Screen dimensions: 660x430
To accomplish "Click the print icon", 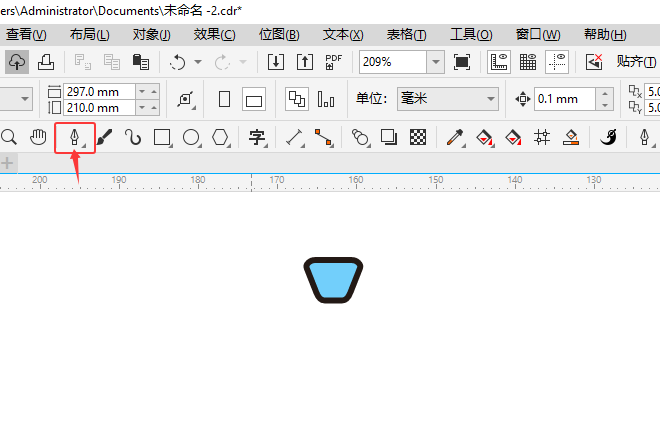I will tap(46, 62).
